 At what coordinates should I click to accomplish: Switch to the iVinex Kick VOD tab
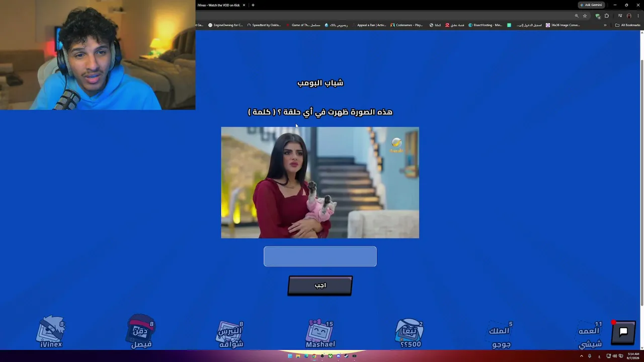pos(218,5)
